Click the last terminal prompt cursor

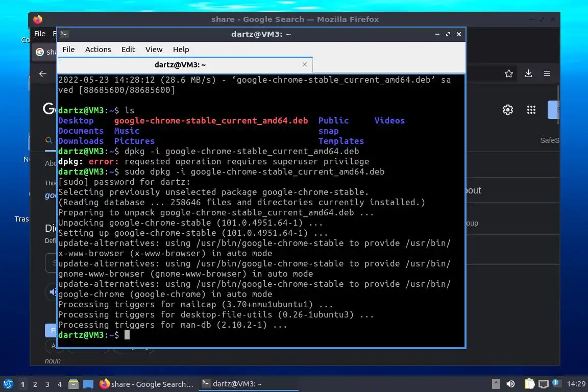click(x=127, y=335)
